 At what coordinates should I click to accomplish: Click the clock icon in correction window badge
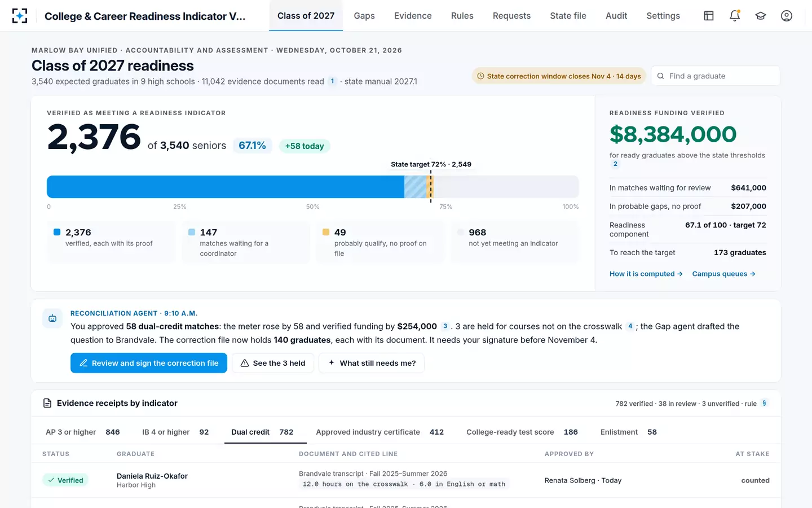point(481,76)
